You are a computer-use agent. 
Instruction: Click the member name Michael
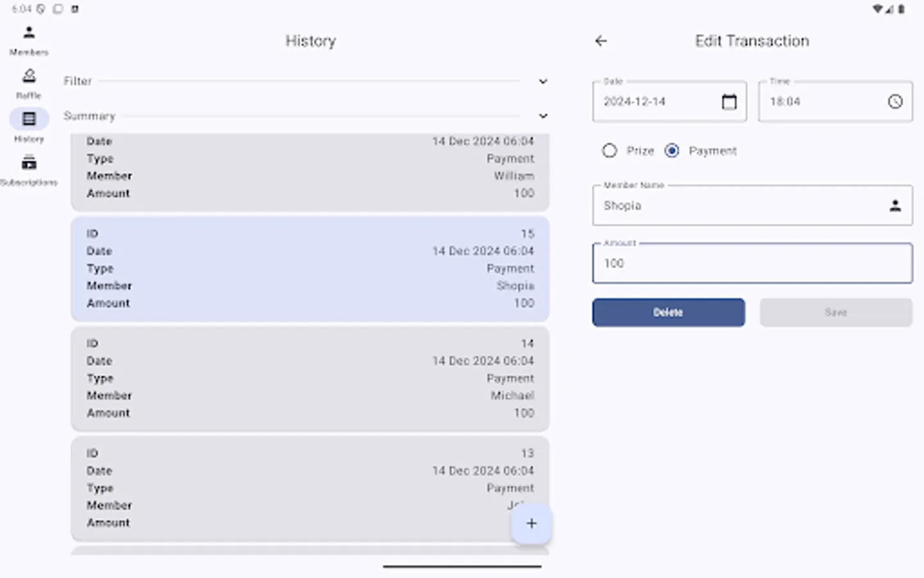coord(512,396)
